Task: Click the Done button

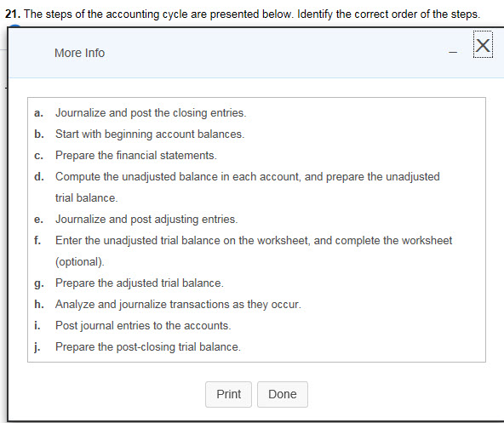Action: click(283, 394)
